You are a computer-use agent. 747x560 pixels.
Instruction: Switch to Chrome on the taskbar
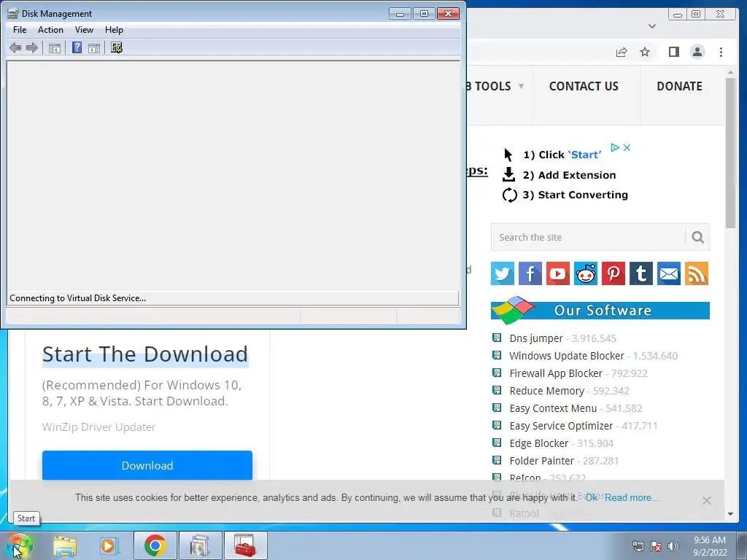pyautogui.click(x=155, y=545)
